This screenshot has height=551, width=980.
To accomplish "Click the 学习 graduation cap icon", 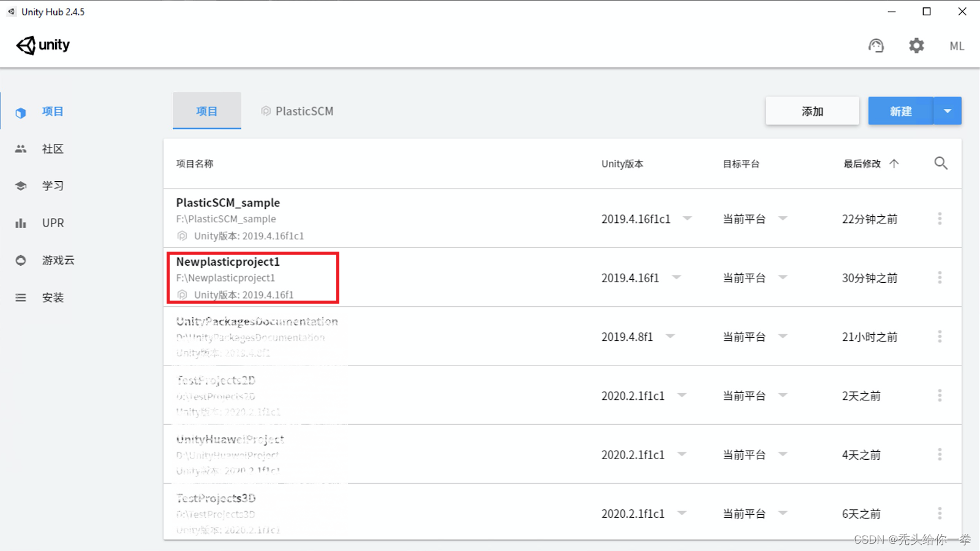I will tap(21, 186).
